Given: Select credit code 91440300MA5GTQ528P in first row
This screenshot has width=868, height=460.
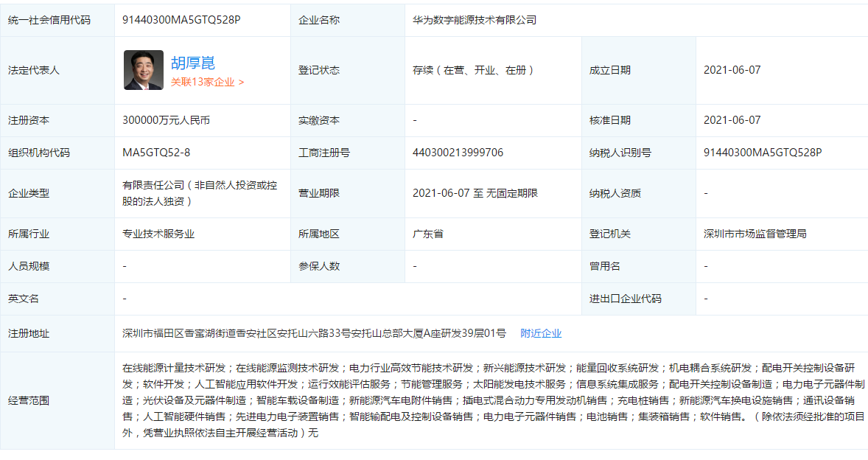Looking at the screenshot, I should coord(181,20).
